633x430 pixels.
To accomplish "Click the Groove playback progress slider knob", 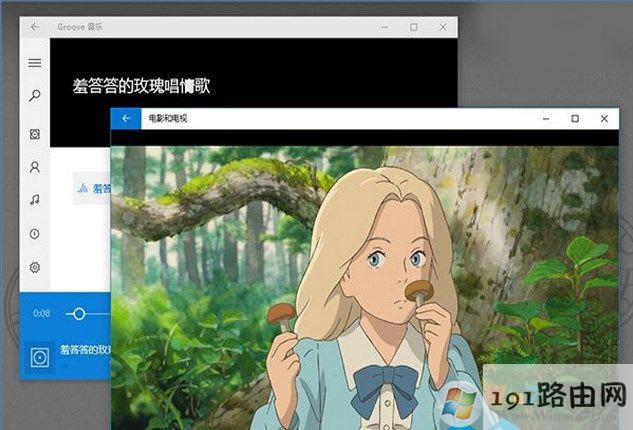I will coord(79,314).
